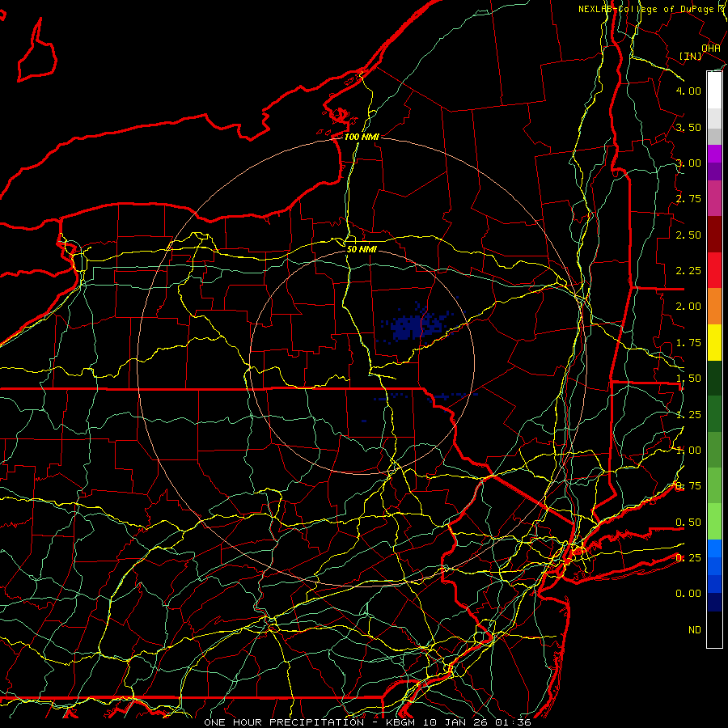The image size is (728, 728).
Task: Click the "100 NMI" range ring label
Action: 362,137
